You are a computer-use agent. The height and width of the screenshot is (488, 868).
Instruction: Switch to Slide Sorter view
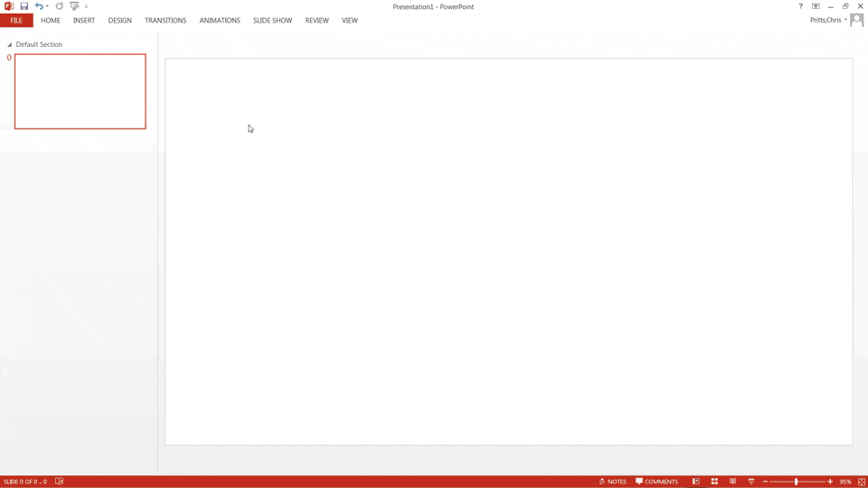(714, 482)
